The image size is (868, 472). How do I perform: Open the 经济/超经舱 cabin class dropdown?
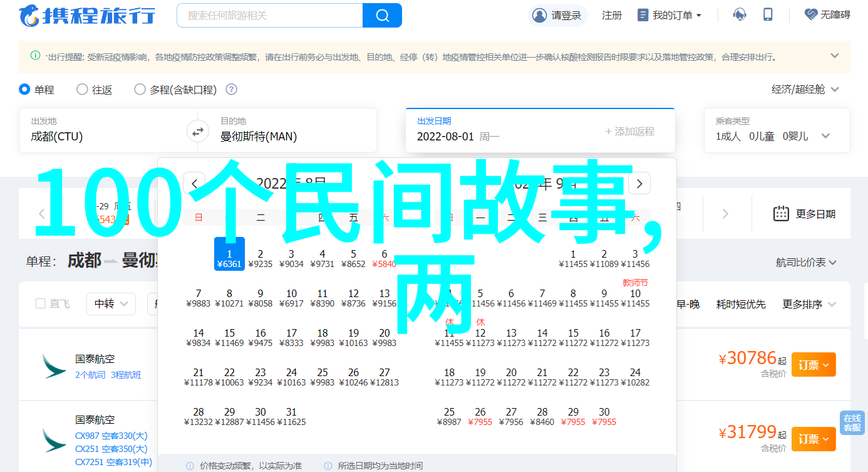(805, 90)
